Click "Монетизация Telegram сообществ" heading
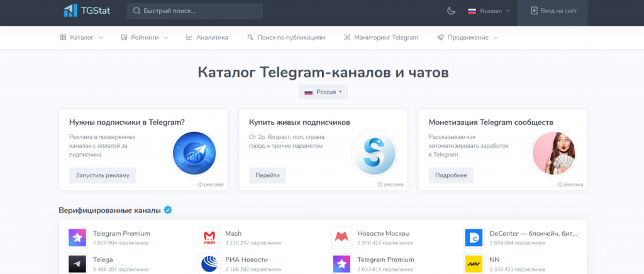The width and height of the screenshot is (644, 274). point(491,123)
